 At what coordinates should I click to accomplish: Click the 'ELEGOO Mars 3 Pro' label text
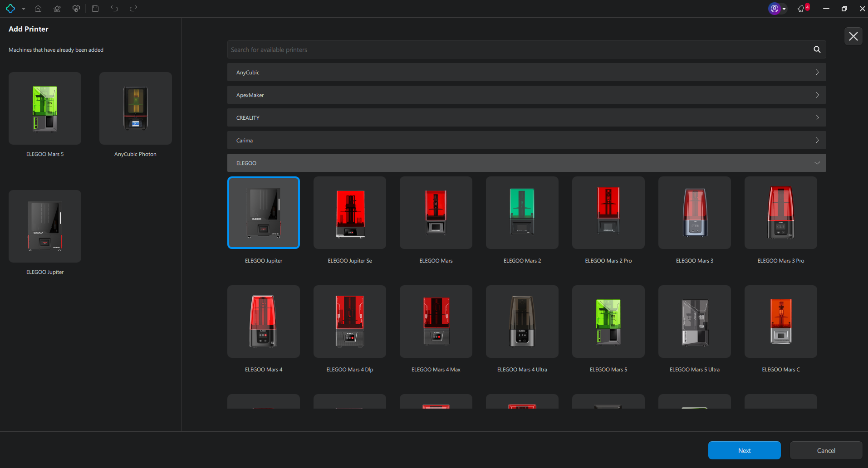pos(781,261)
